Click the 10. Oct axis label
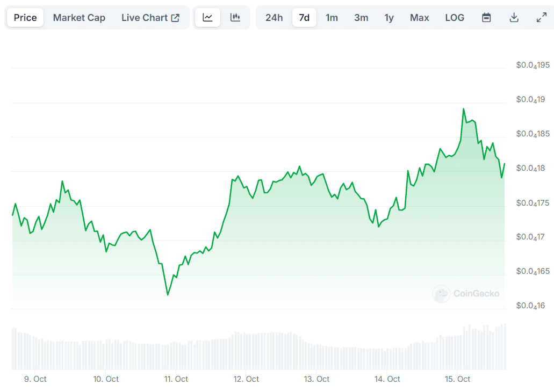Viewport: 554px width, 392px height. pos(106,379)
